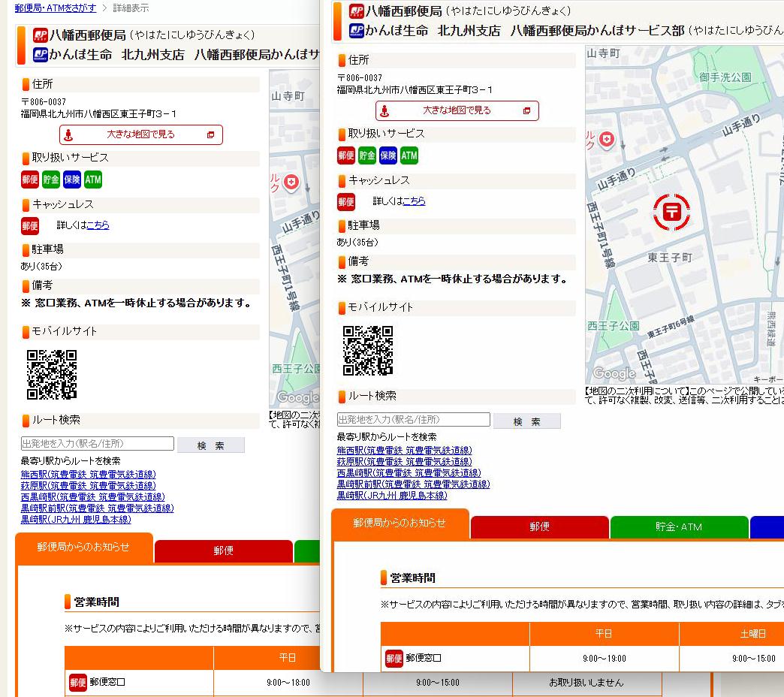
Task: Click the かんぽ生命 logo in the right window header
Action: 357,31
